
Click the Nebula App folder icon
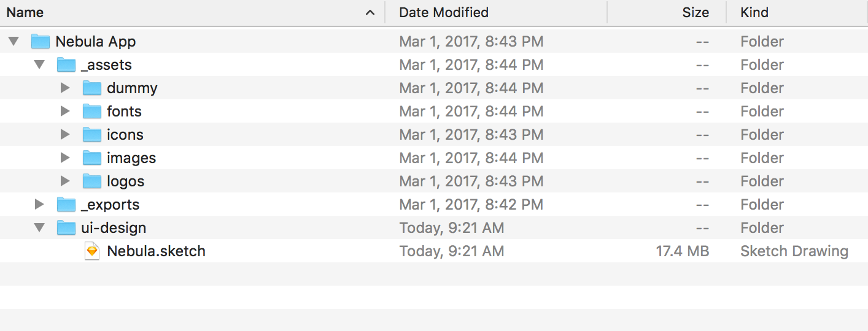click(x=41, y=42)
